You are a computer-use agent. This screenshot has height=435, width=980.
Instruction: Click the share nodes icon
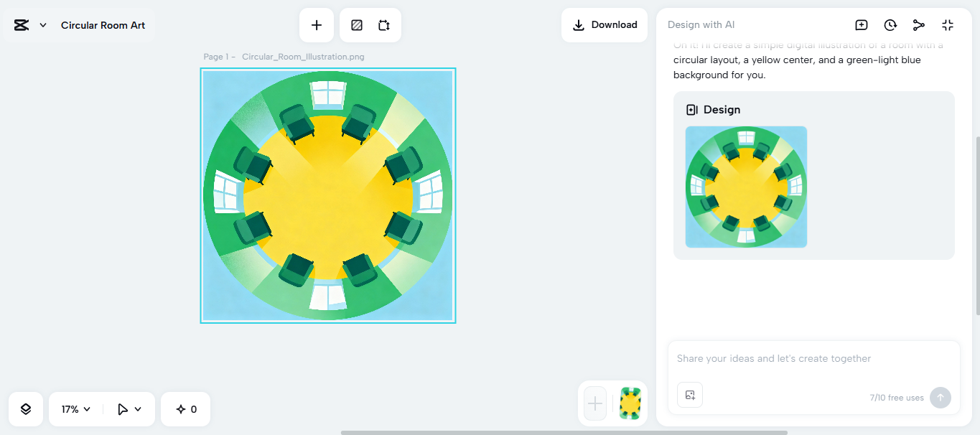click(919, 25)
